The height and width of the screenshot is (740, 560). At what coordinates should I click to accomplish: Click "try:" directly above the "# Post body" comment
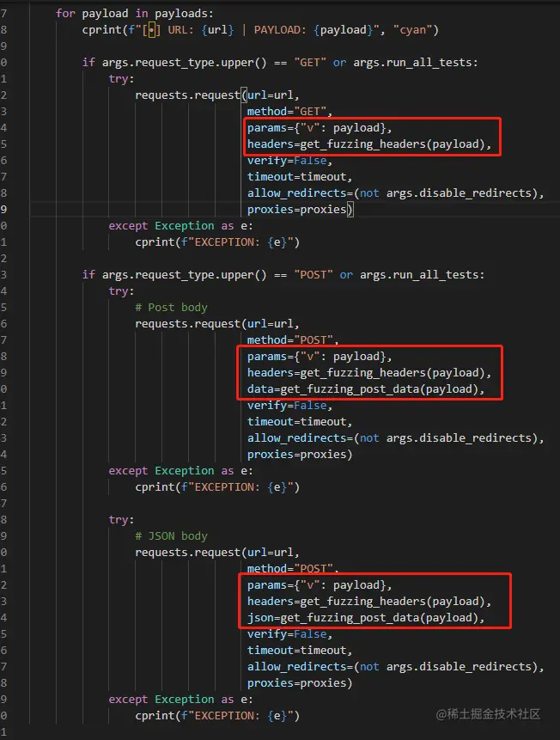coord(121,291)
